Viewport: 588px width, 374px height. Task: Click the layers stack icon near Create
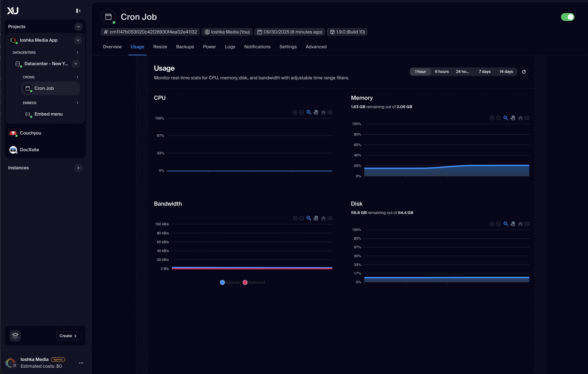pyautogui.click(x=15, y=336)
